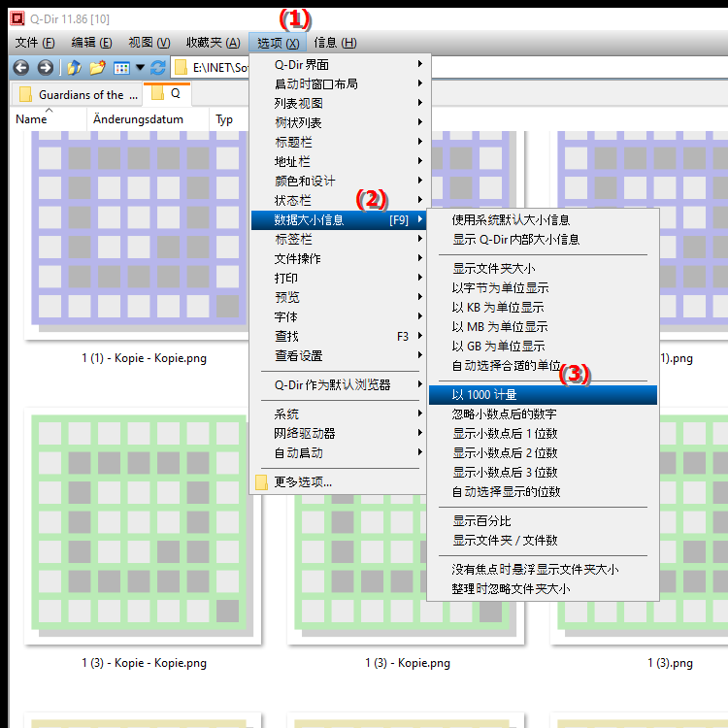Open the 文件操作 submenu
728x728 pixels.
coord(339,258)
